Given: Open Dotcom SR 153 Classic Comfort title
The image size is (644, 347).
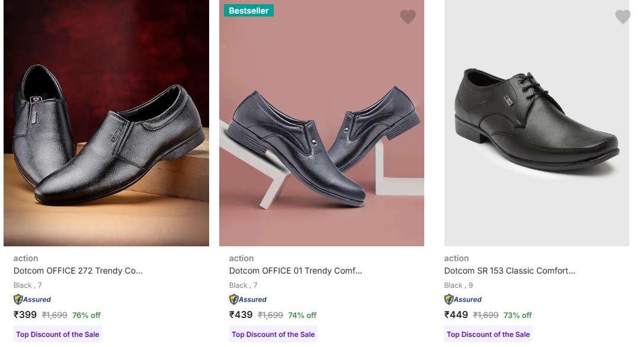Looking at the screenshot, I should click(x=510, y=271).
